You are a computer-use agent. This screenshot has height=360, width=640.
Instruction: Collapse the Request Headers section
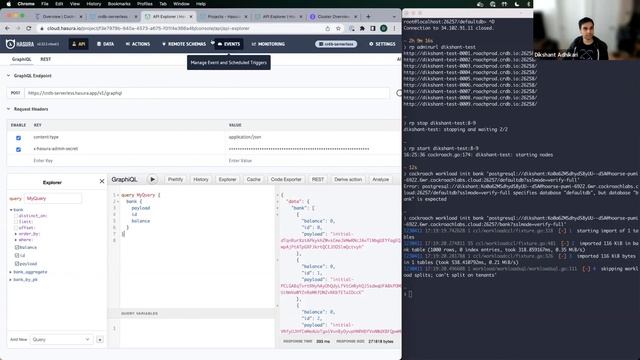coord(9,109)
